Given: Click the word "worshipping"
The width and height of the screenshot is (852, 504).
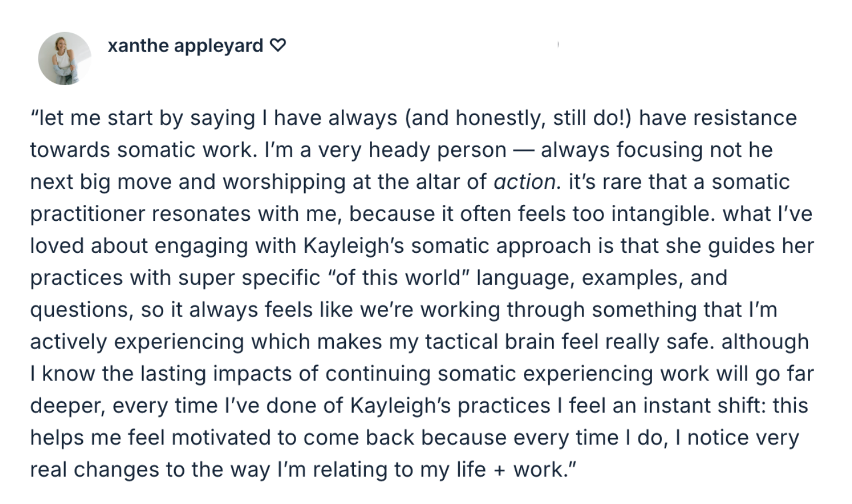Looking at the screenshot, I should tap(284, 182).
